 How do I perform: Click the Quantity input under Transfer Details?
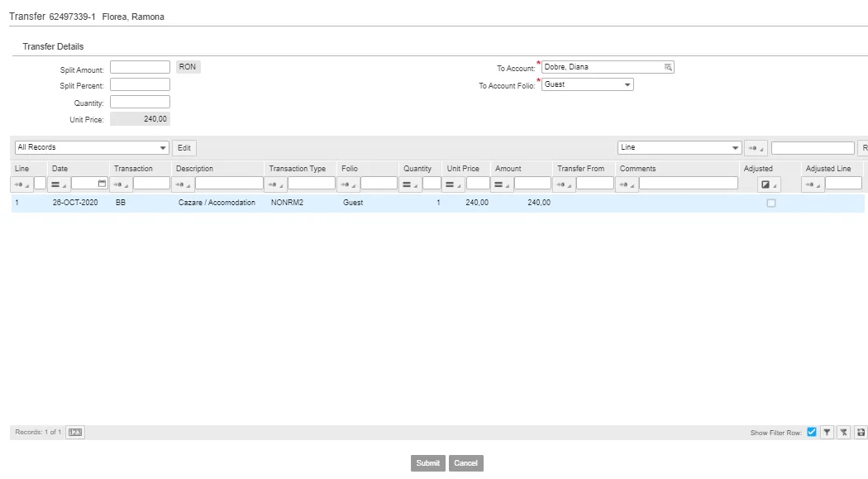pos(140,102)
